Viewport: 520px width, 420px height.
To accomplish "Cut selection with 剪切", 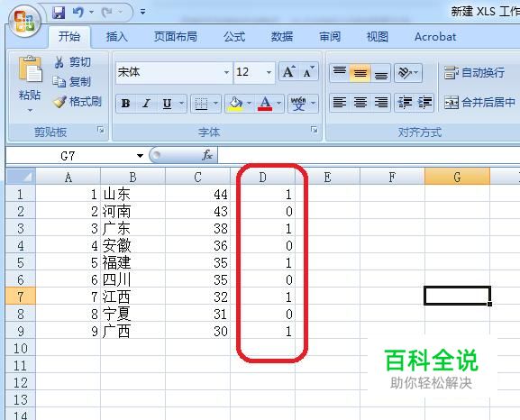I will click(73, 61).
